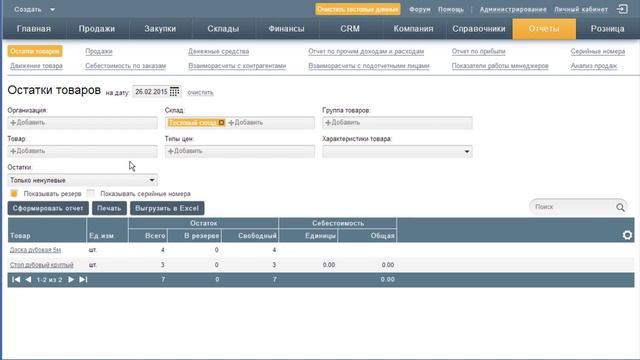Add a product in Товар field
Image resolution: width=640 pixels, height=360 pixels.
tap(28, 151)
